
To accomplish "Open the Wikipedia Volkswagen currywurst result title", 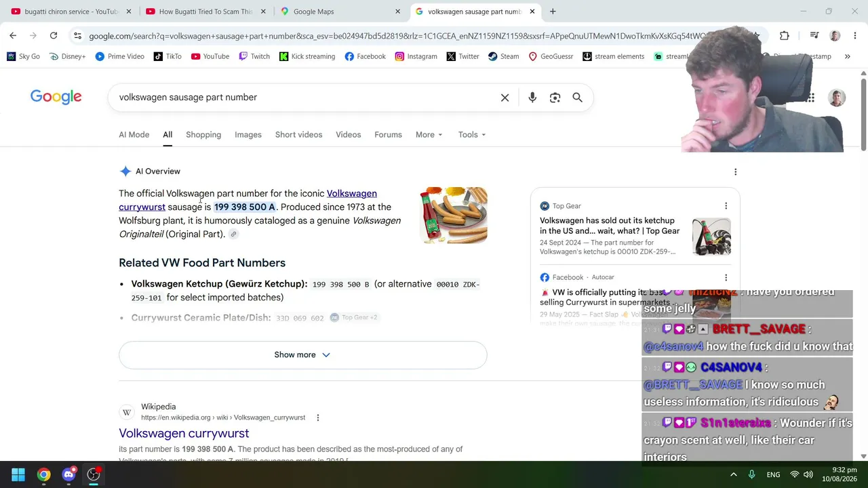I will [x=184, y=434].
